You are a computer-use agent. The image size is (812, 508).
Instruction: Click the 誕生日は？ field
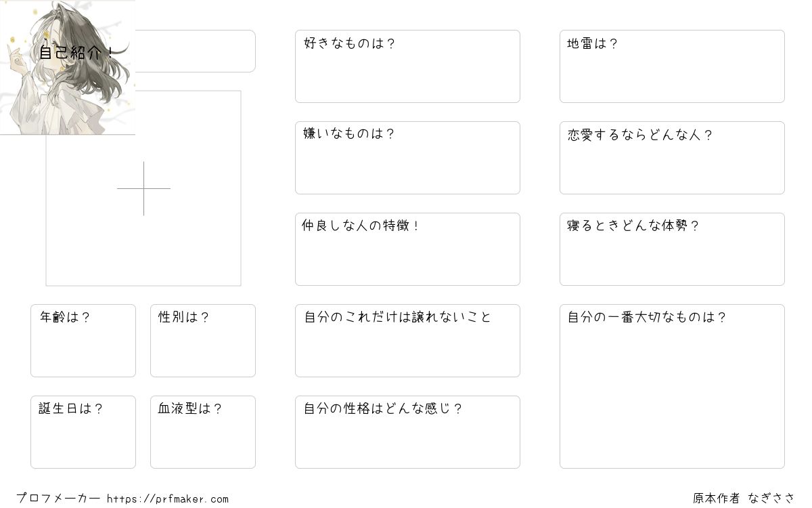(83, 432)
